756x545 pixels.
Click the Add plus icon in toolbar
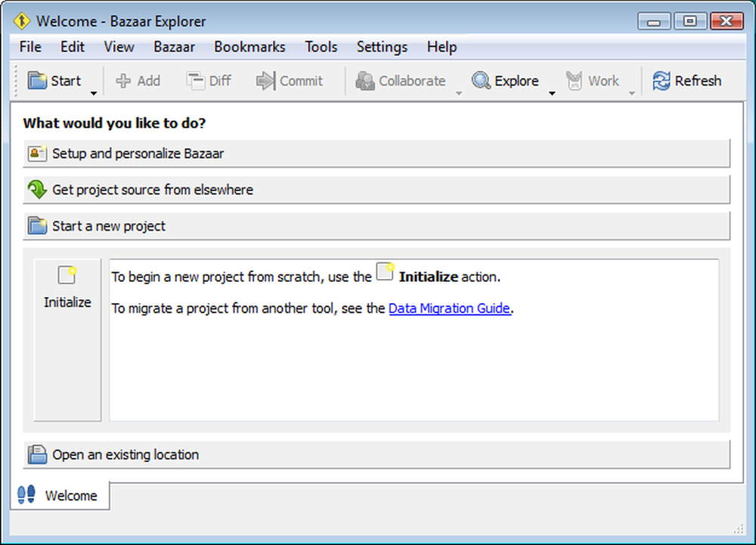tap(123, 80)
